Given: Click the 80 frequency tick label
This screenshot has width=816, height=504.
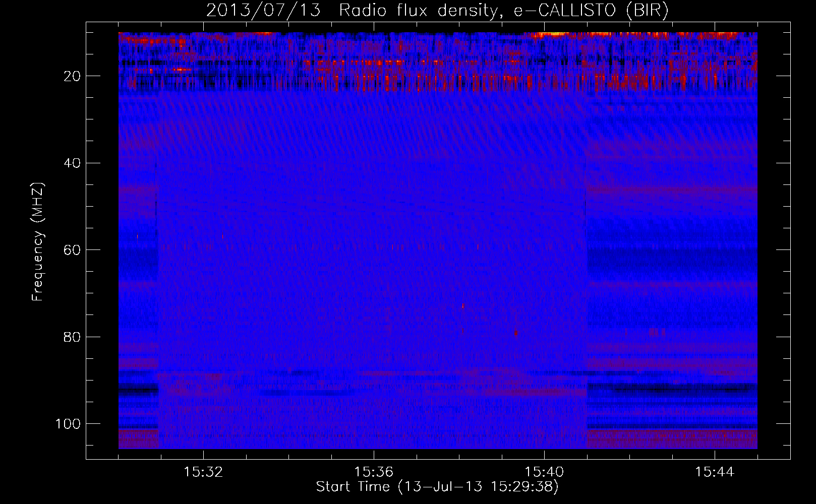Looking at the screenshot, I should [x=73, y=337].
